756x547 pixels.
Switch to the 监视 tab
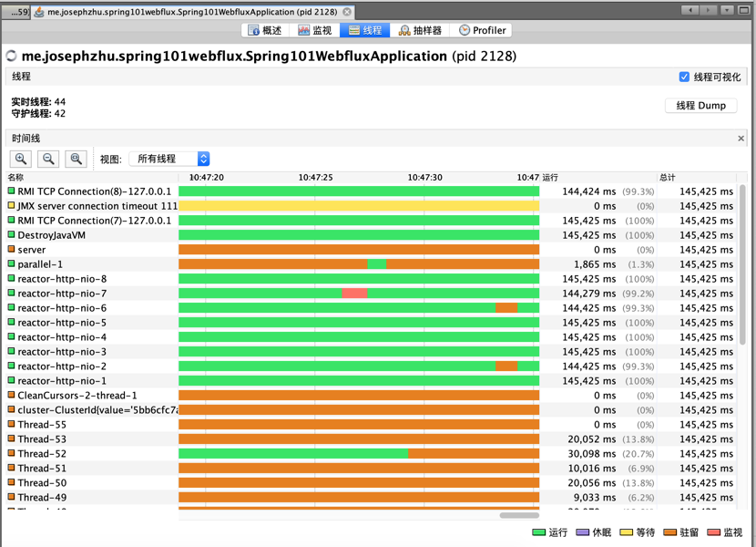pyautogui.click(x=315, y=30)
